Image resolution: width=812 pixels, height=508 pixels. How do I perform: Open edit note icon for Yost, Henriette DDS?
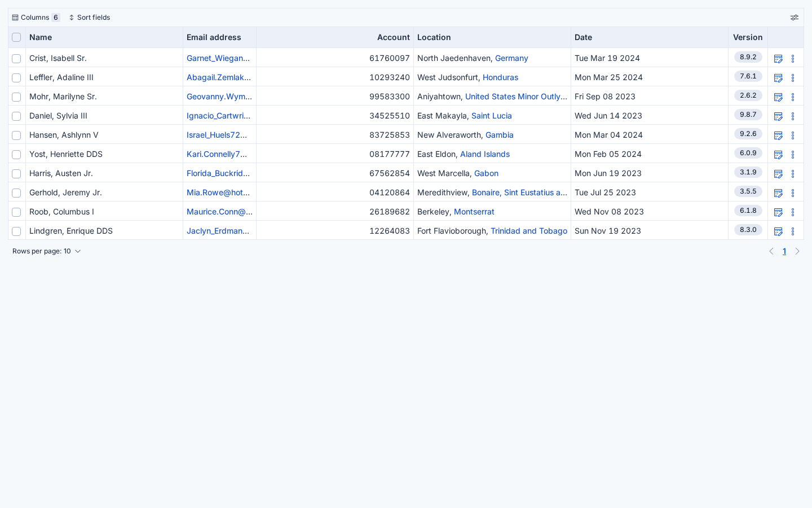778,155
